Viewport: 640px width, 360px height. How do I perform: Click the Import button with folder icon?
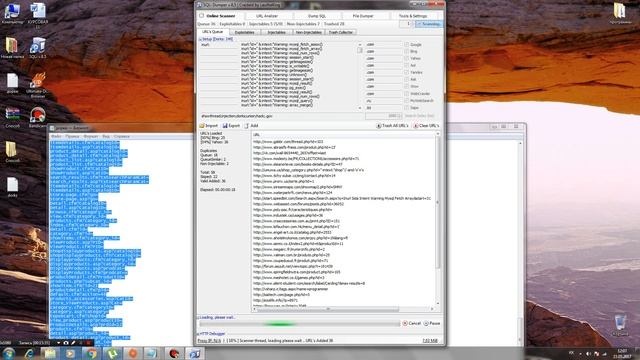point(209,126)
